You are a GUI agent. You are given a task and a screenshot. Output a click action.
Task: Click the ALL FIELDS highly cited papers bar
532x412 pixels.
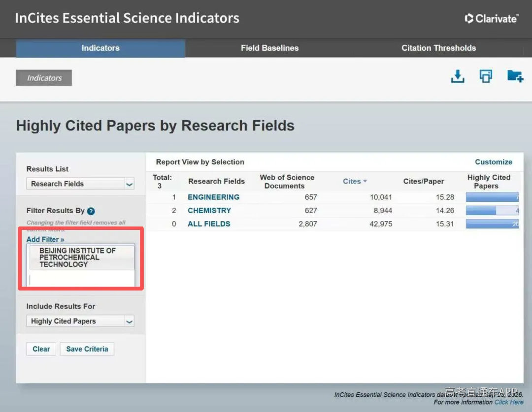click(492, 224)
